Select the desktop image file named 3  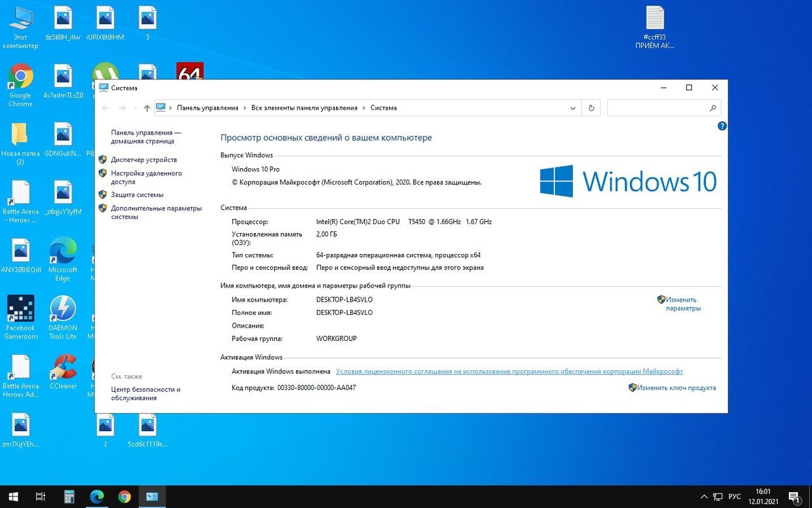pos(148,23)
